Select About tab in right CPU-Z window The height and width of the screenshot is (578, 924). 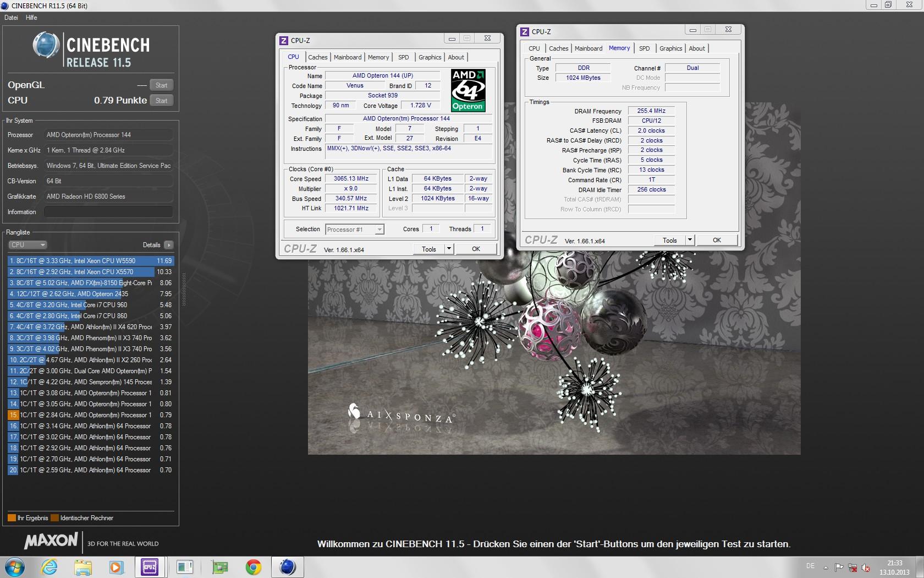tap(697, 48)
